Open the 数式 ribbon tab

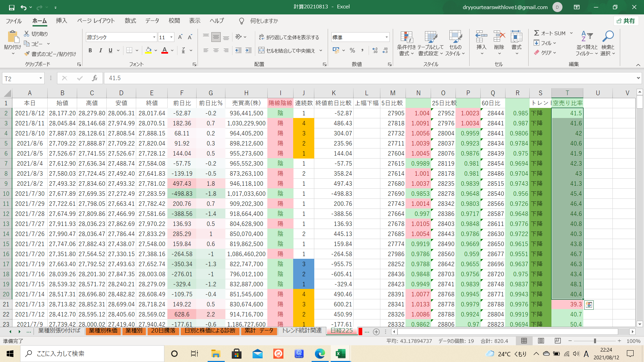tap(130, 21)
